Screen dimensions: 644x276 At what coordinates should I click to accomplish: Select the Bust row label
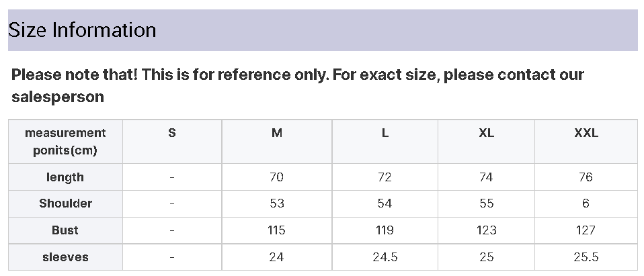tap(65, 230)
